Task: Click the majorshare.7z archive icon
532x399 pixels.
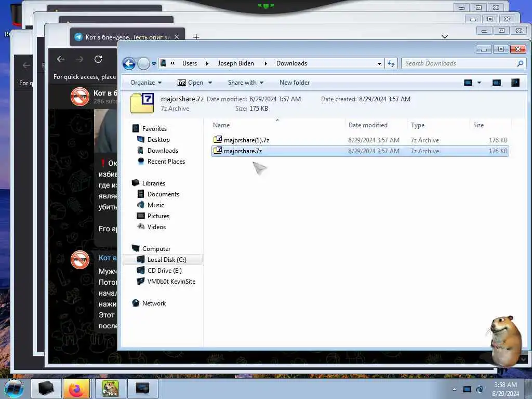Action: (218, 150)
